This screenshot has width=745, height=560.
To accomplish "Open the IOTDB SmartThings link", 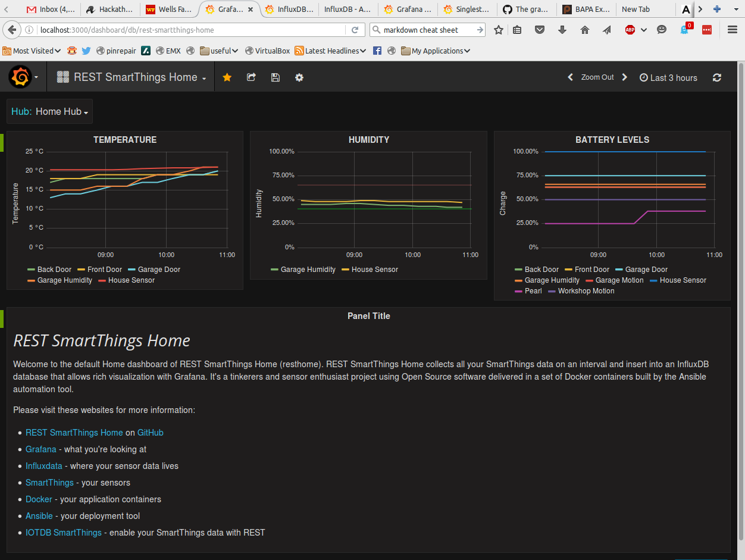I will pos(64,533).
